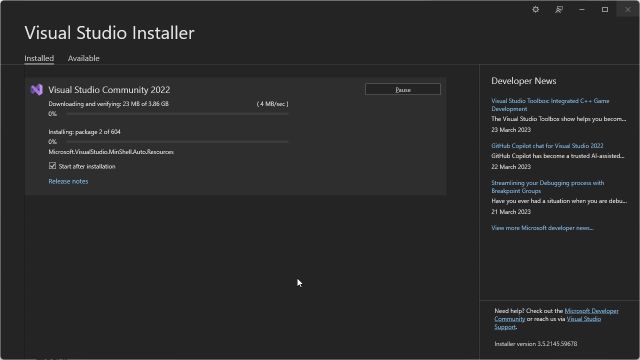Click the Downloading and verifying 23 MB text
The image size is (640, 360).
109,104
